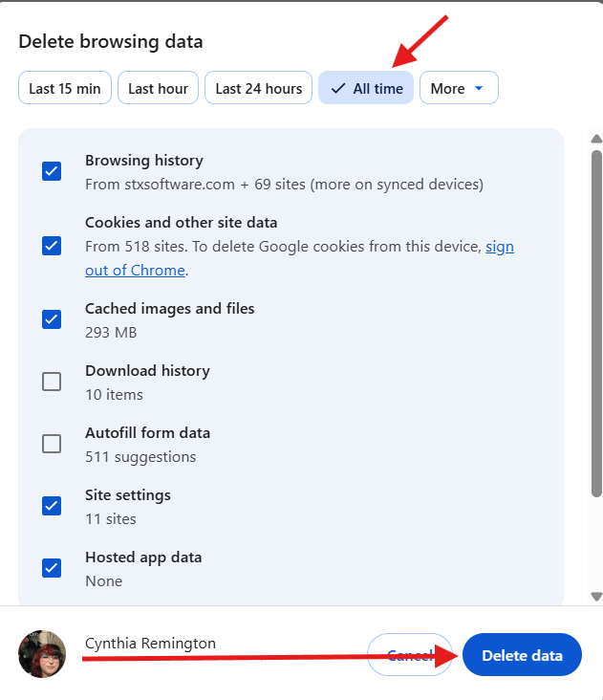Select the Last hour range

158,88
